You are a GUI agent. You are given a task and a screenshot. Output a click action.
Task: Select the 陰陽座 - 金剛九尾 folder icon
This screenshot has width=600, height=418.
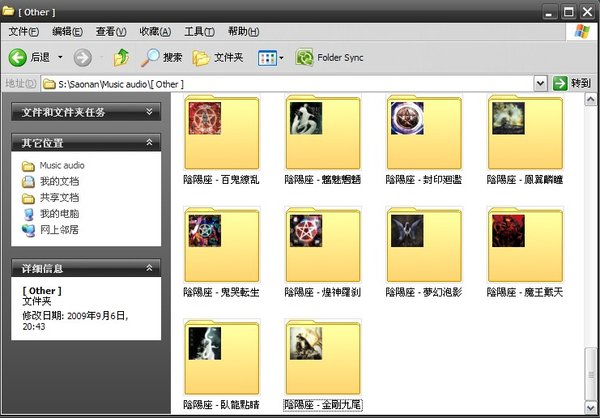coord(323,358)
